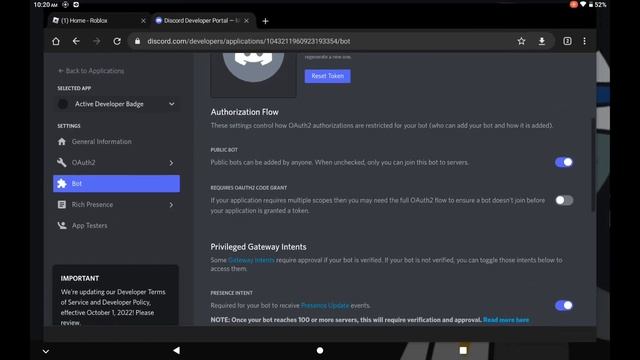
Task: Close the Discord Developer Portal tab
Action: (246, 20)
